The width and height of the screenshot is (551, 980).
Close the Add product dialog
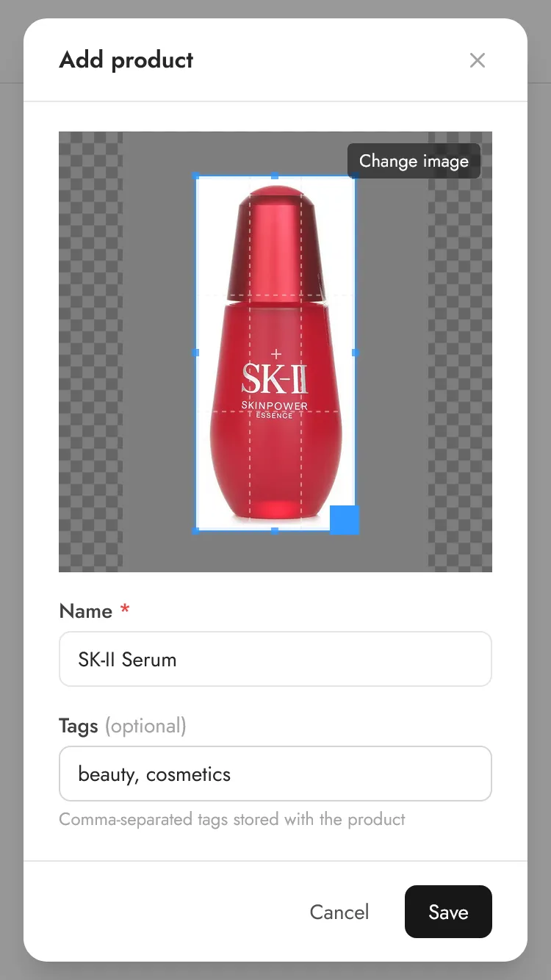point(478,60)
